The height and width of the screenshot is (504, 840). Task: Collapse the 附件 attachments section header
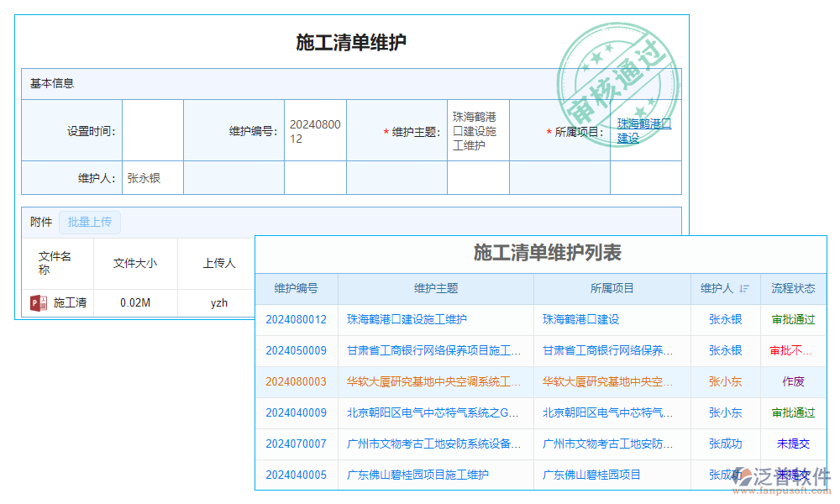tap(40, 221)
